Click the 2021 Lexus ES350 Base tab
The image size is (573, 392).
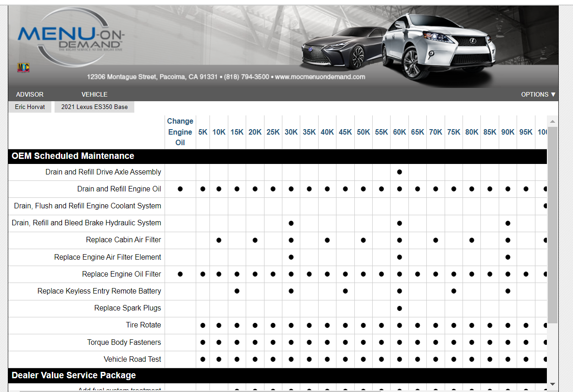click(x=94, y=107)
